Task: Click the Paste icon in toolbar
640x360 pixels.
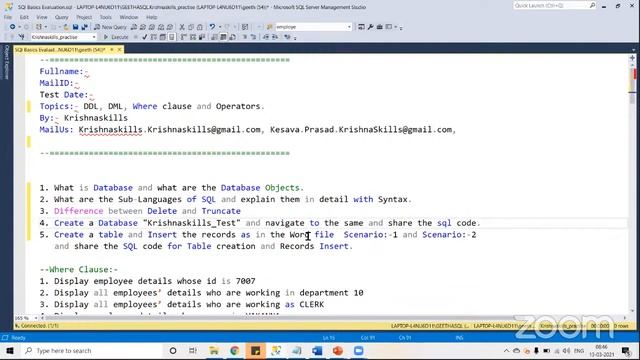Action: click(x=200, y=27)
